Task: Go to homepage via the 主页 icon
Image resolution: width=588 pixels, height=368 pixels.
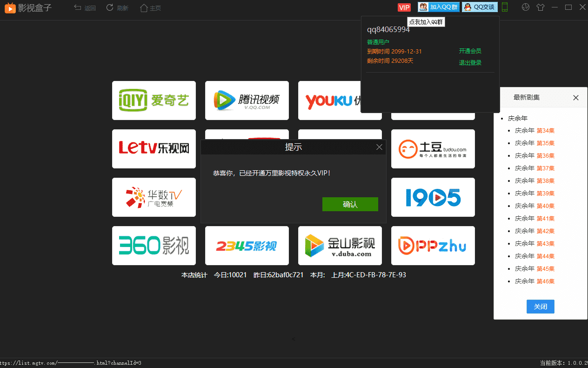Action: click(x=143, y=7)
